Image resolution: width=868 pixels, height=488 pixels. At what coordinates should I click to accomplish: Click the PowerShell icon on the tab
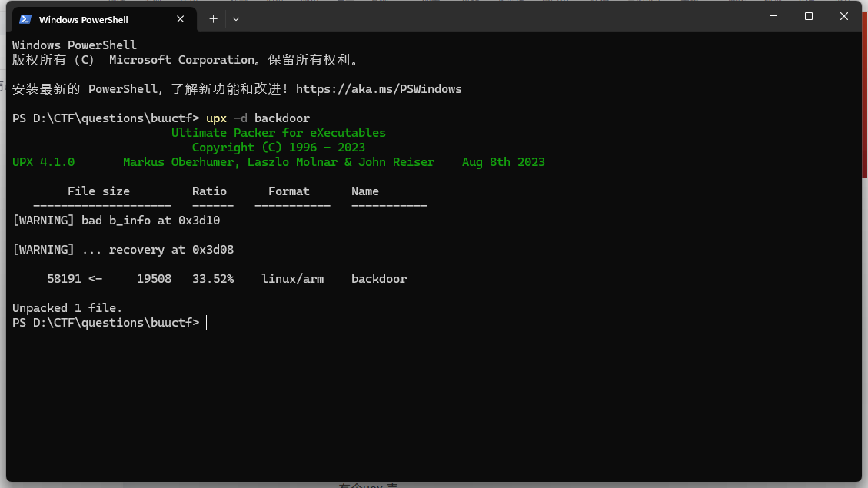point(25,19)
